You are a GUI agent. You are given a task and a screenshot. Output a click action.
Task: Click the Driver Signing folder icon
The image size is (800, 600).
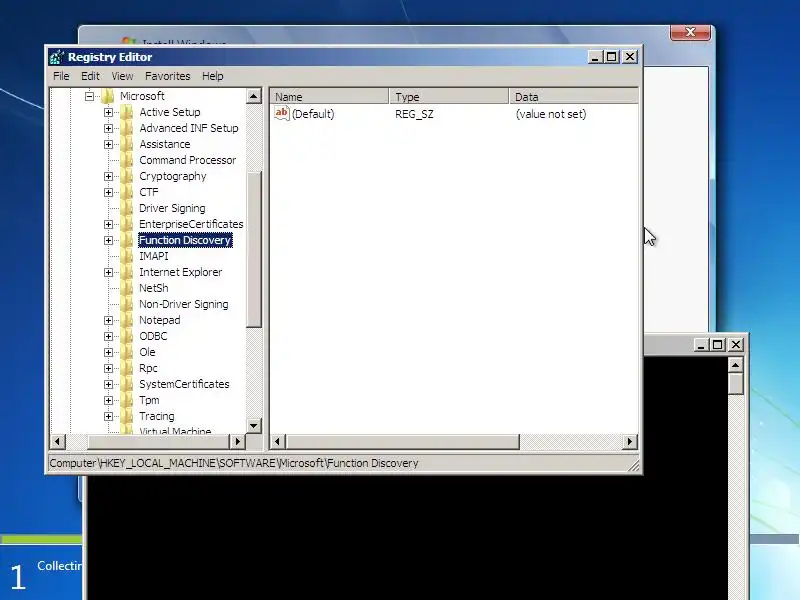(x=127, y=208)
